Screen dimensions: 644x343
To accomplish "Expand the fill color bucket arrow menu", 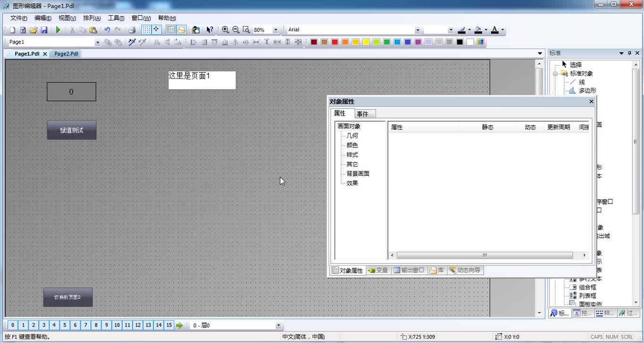I will click(486, 30).
